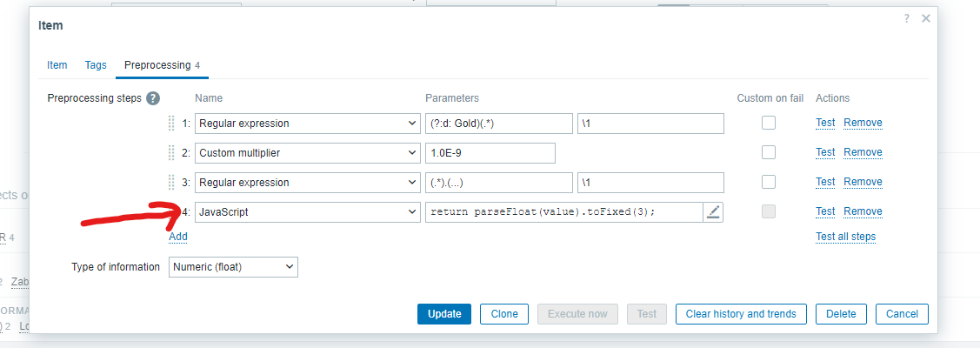This screenshot has width=980, height=348.
Task: Click the custom multiplier value field
Action: tap(490, 153)
